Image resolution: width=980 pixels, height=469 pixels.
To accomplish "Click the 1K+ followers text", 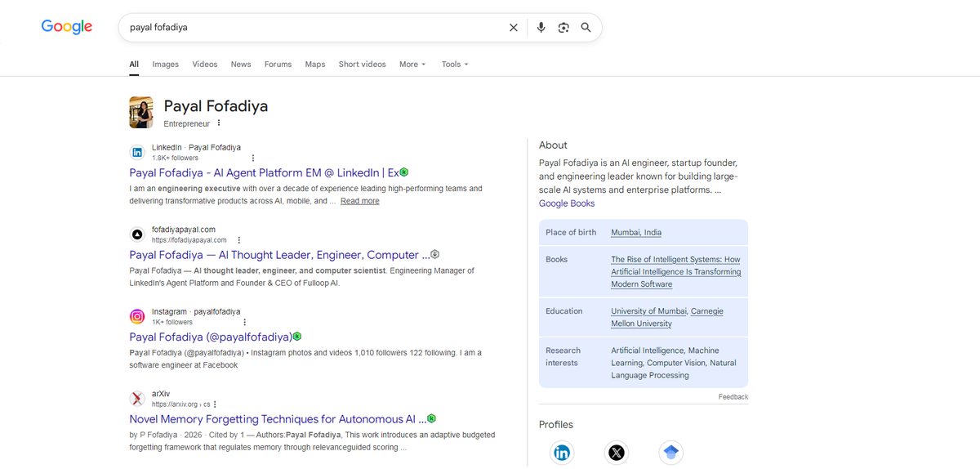I will (172, 322).
